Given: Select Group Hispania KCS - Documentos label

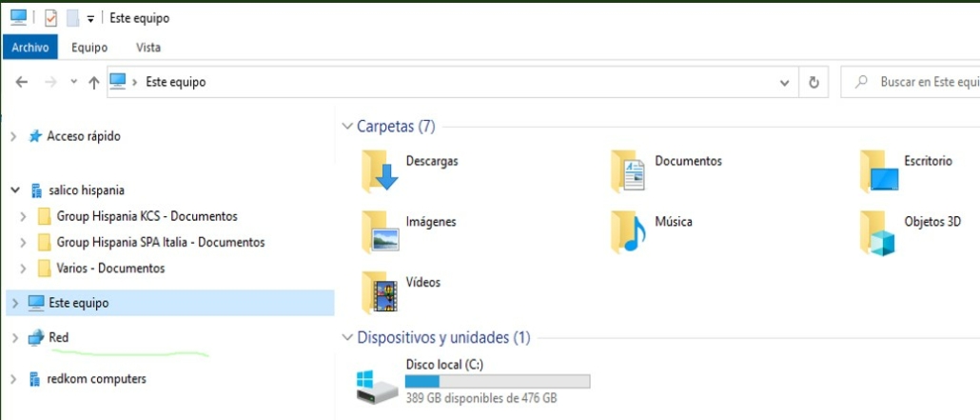Looking at the screenshot, I should point(147,217).
